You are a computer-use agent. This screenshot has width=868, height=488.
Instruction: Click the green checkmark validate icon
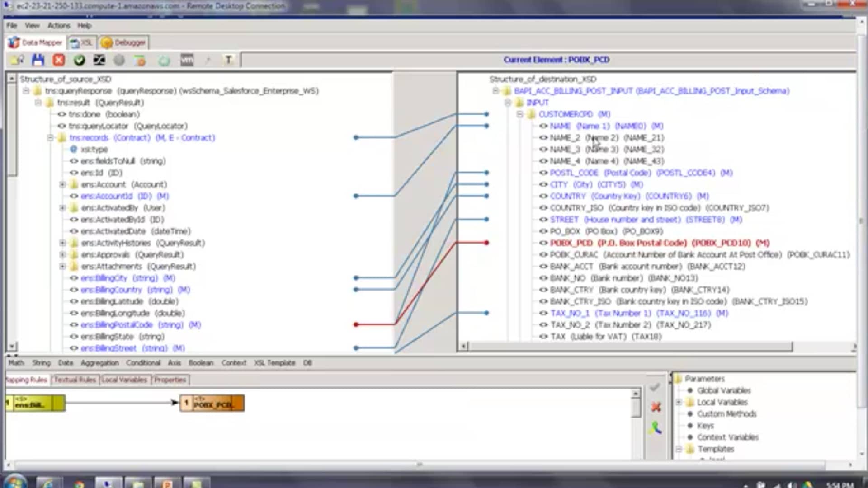79,60
